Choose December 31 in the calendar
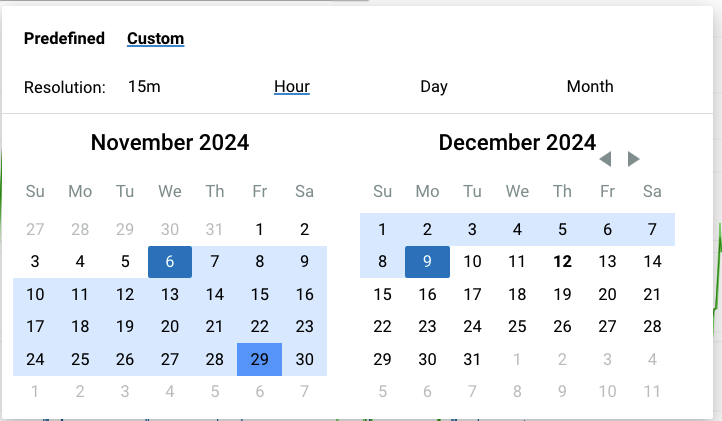722x421 pixels. click(x=472, y=359)
